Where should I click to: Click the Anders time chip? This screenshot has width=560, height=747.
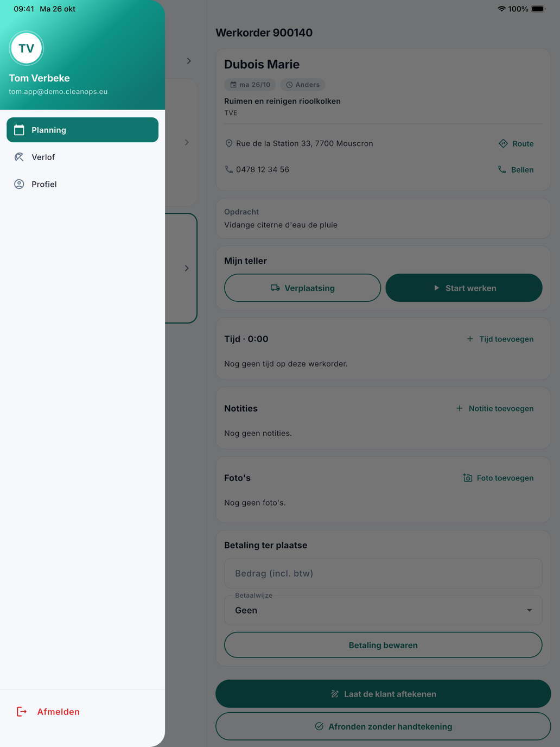pyautogui.click(x=303, y=85)
